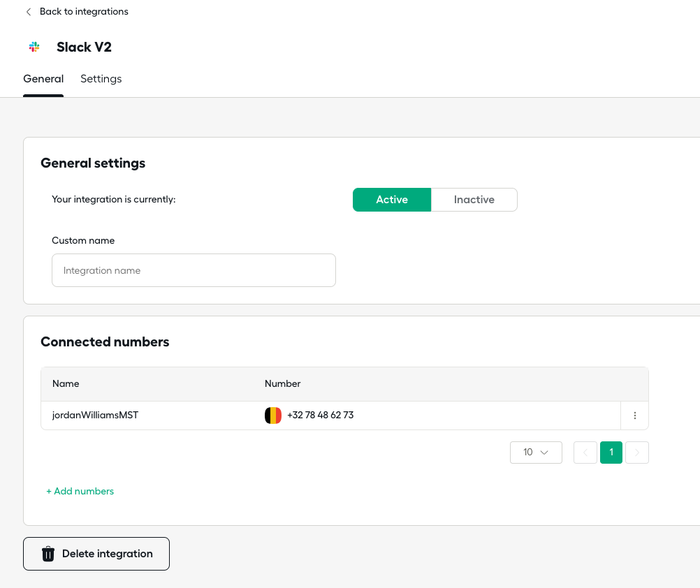Click 'Your integration is currently:' label

(114, 200)
